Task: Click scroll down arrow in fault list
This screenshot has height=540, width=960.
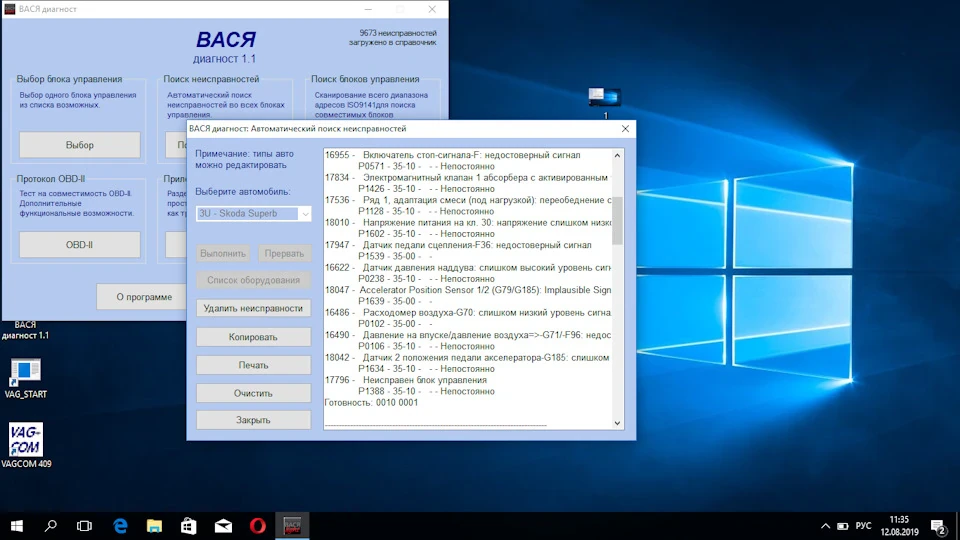Action: [617, 423]
